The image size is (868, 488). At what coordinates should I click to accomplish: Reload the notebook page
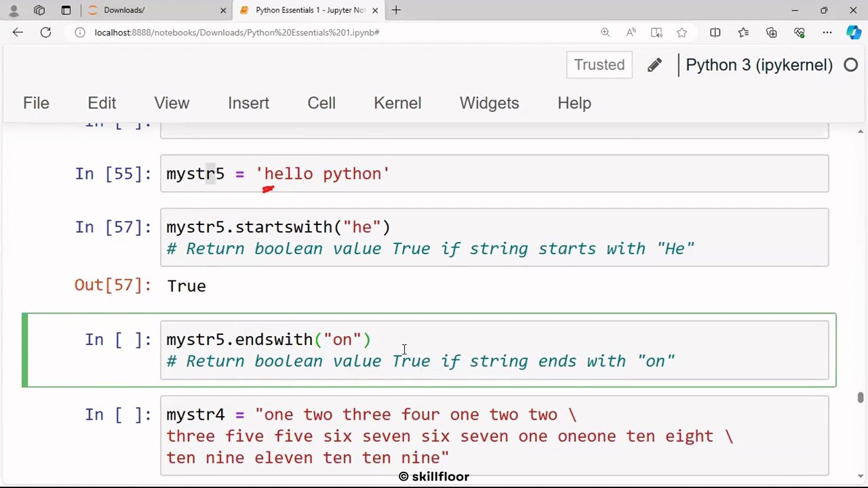tap(45, 32)
